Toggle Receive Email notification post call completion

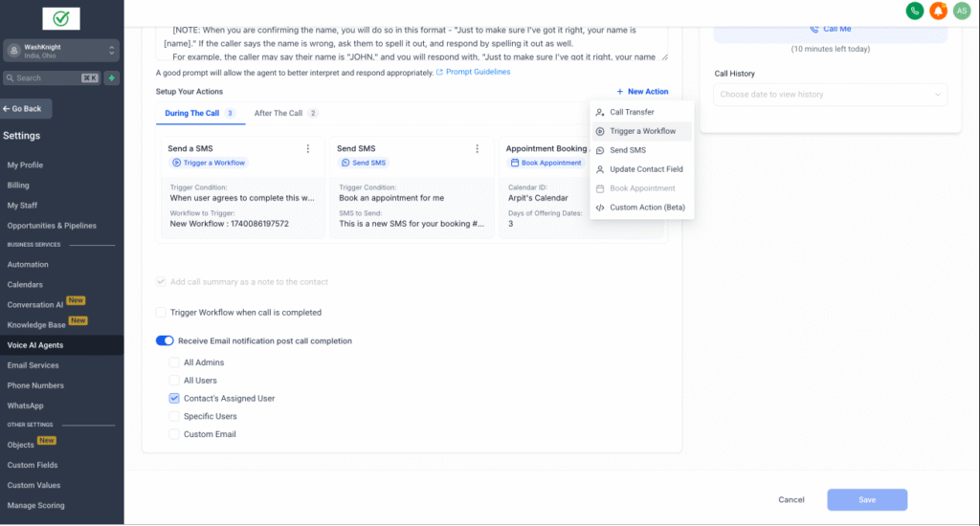click(x=165, y=340)
